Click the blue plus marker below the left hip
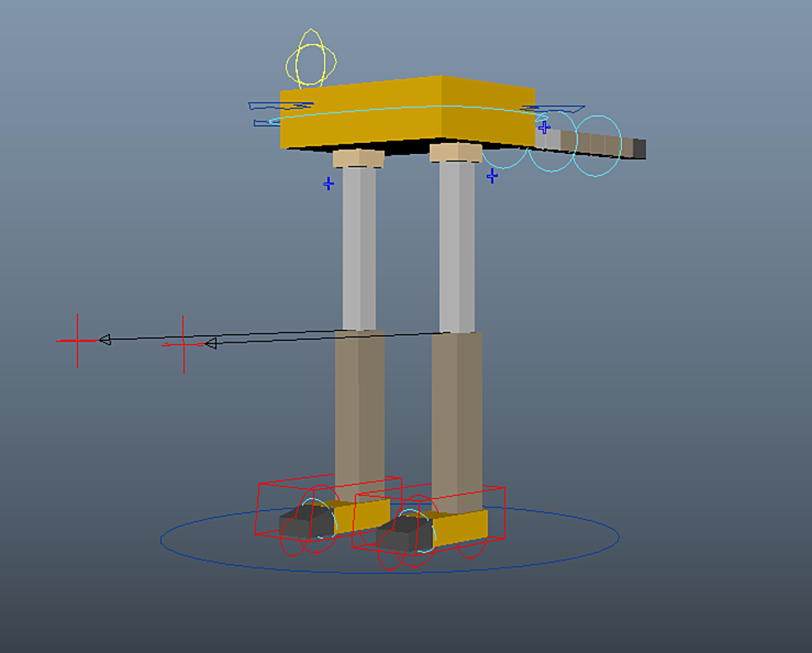This screenshot has height=653, width=812. 328,182
